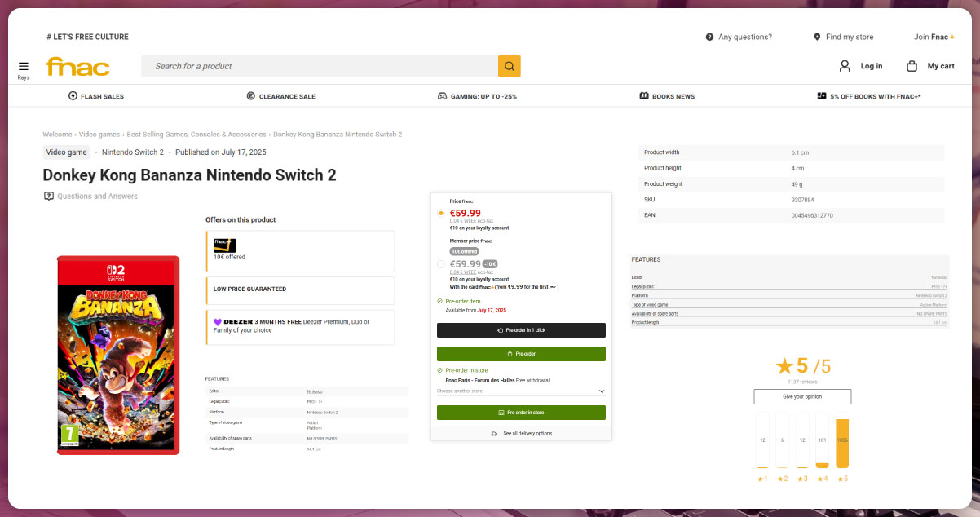Click the Deezer purple heart icon

pos(218,321)
